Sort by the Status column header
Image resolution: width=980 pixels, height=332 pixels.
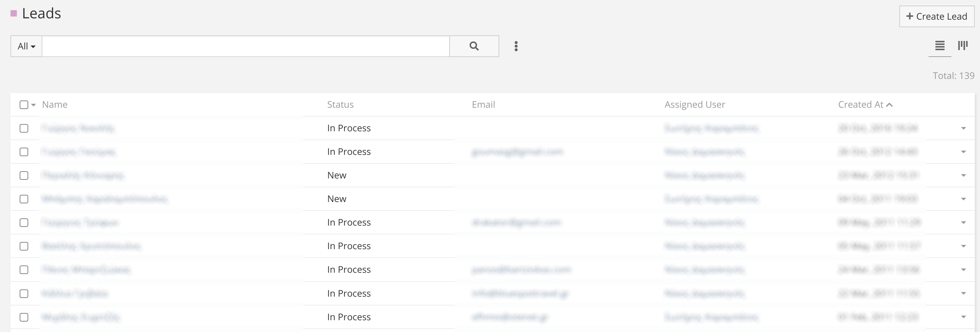point(340,104)
